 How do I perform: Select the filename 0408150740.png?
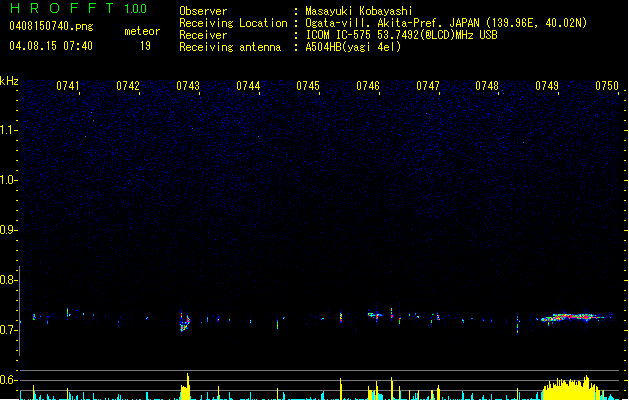pos(51,27)
